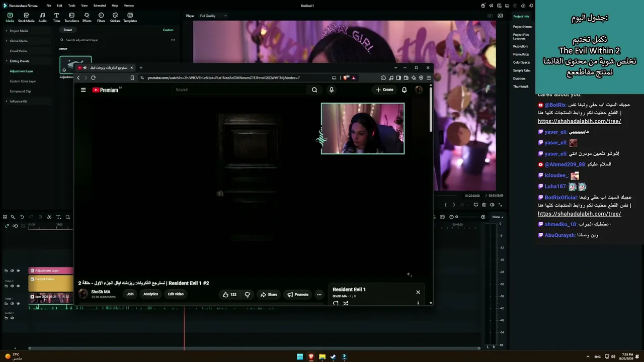Open Brave browser from the taskbar
Image resolution: width=644 pixels, height=362 pixels.
click(311, 357)
